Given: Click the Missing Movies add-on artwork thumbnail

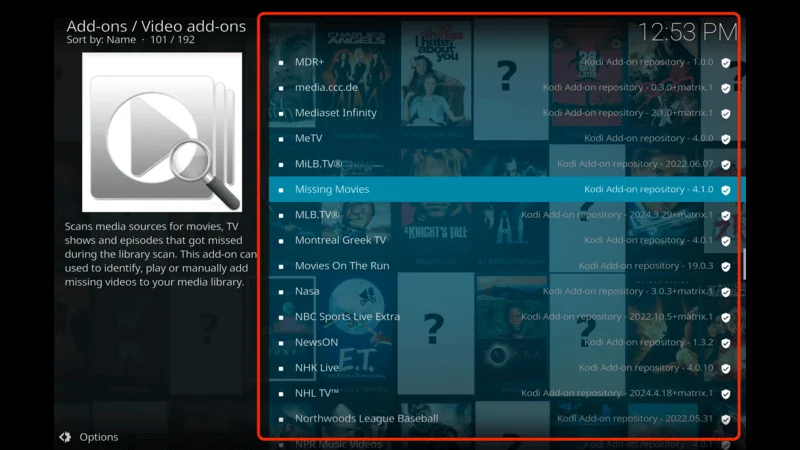Looking at the screenshot, I should 162,132.
